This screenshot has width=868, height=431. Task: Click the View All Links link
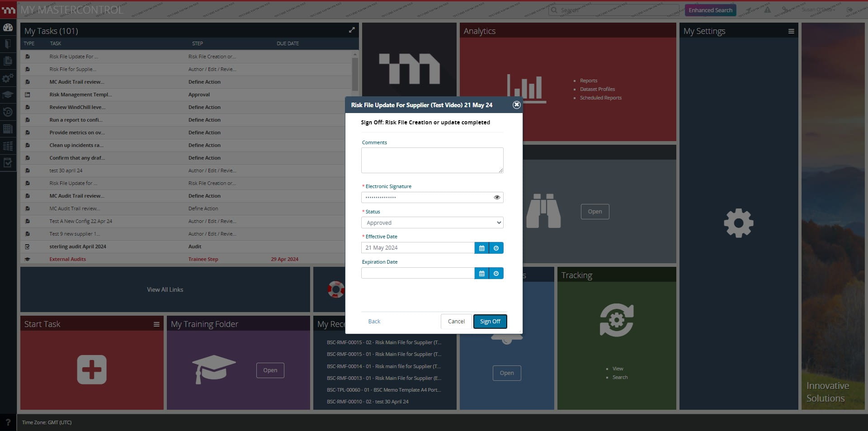coord(165,289)
